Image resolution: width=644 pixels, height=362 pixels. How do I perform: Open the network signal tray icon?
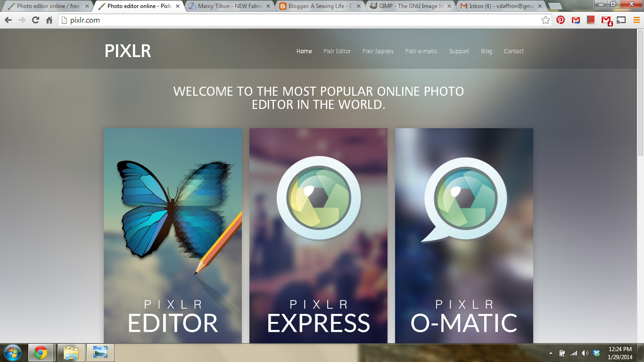coord(574,353)
